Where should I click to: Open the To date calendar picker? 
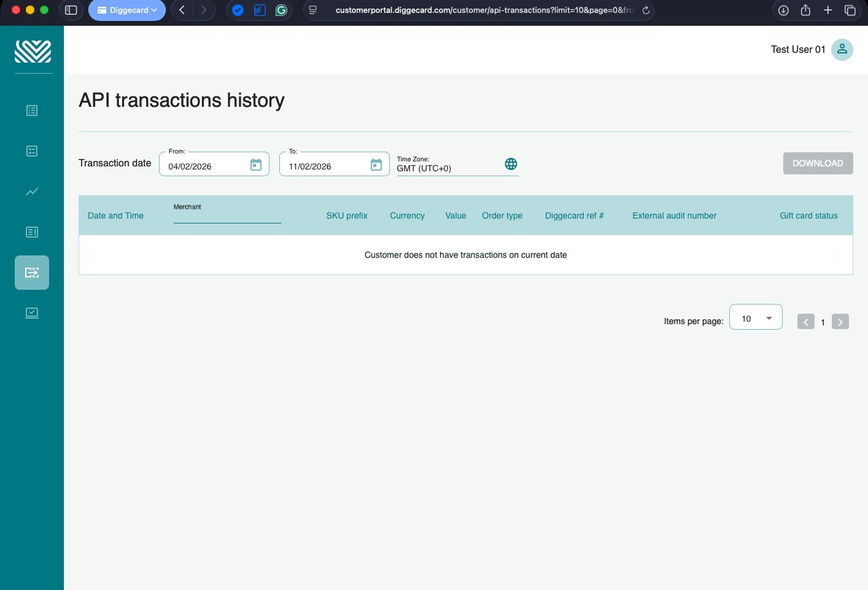tap(376, 165)
